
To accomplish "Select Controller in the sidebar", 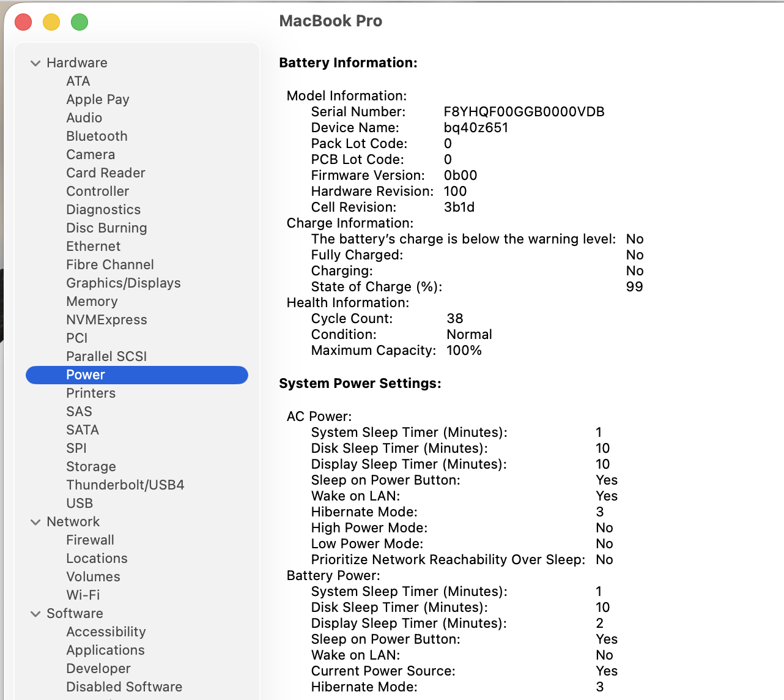I will tap(98, 192).
